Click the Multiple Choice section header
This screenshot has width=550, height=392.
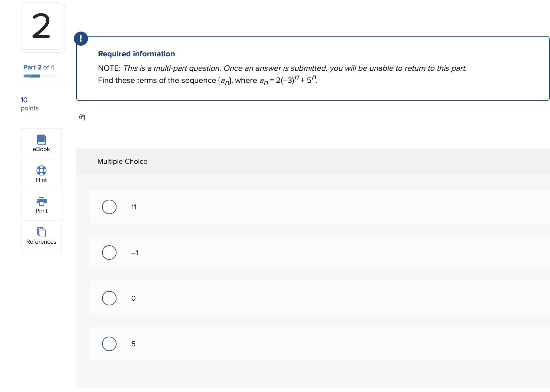click(x=122, y=161)
